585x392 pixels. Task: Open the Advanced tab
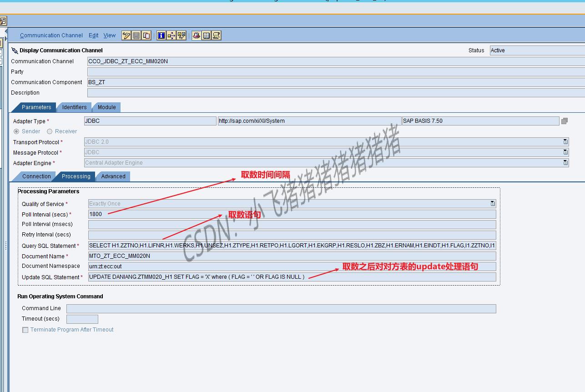(113, 176)
